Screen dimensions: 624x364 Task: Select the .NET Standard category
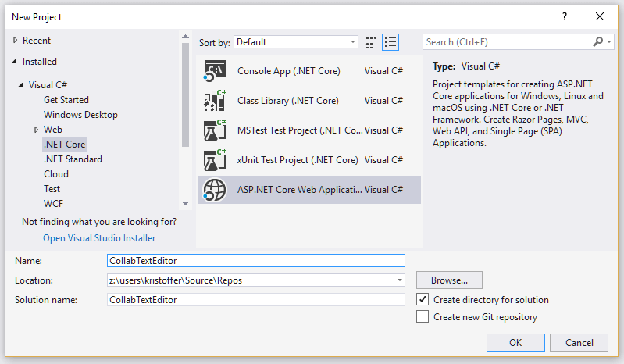73,159
